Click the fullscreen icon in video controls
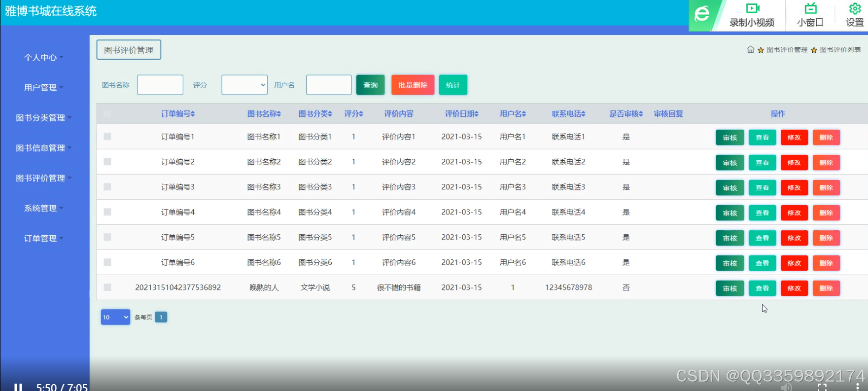This screenshot has height=391, width=868. pyautogui.click(x=822, y=387)
